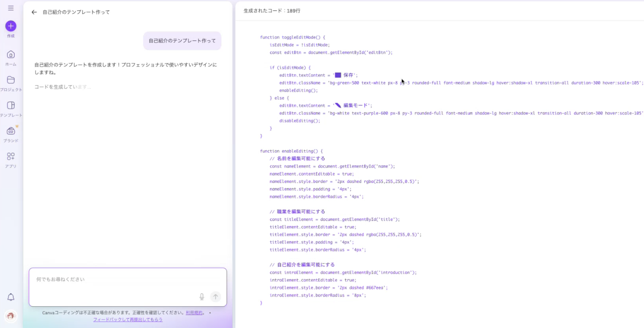644x328 pixels.
Task: Click nameElement.style.border dashed rgba line
Action: pos(344,181)
